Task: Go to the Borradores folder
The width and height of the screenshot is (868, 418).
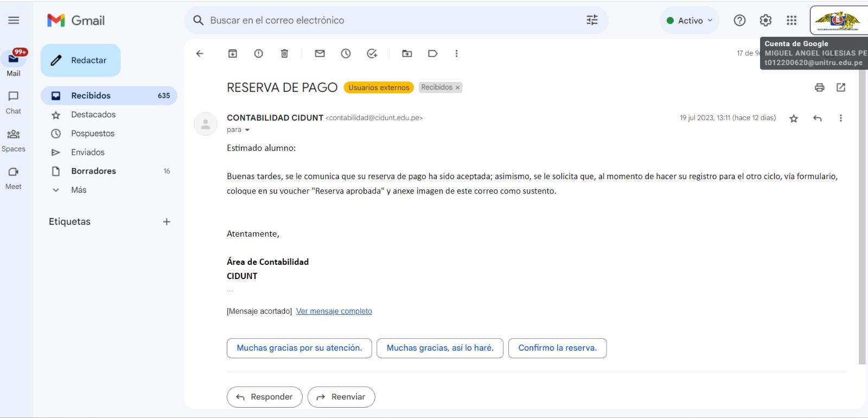Action: tap(93, 171)
